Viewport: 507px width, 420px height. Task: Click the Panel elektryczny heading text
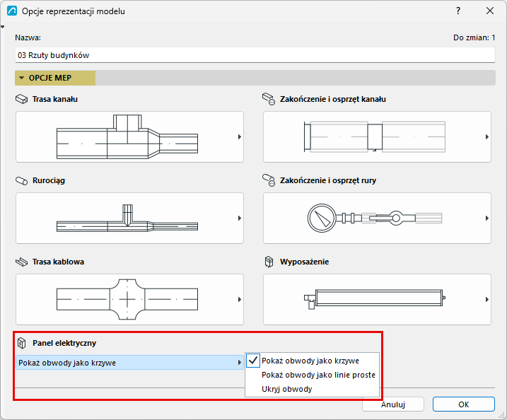(64, 343)
